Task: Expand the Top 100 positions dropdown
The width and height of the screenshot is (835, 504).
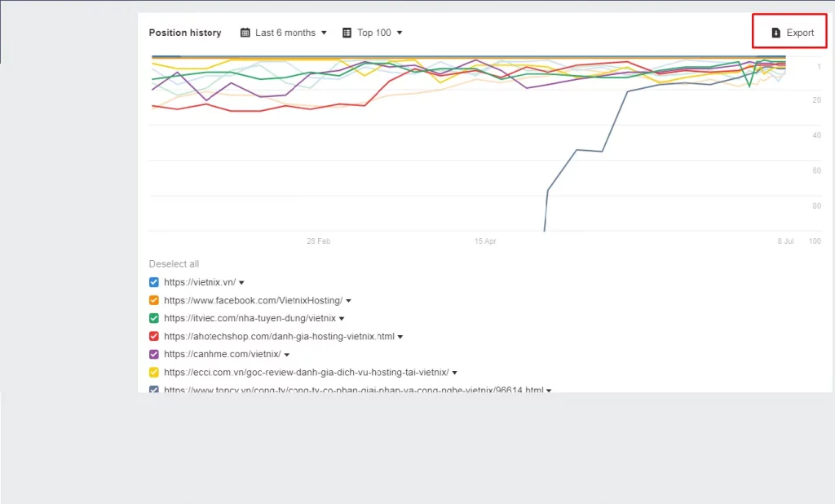Action: coord(374,33)
